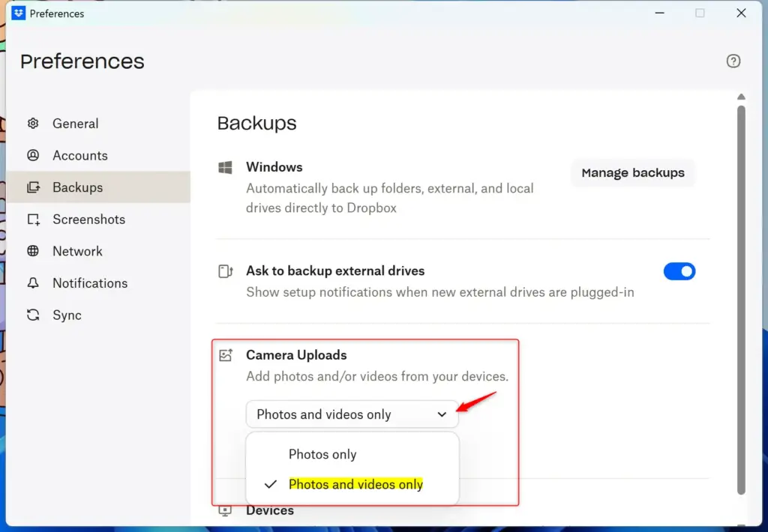768x532 pixels.
Task: Click the Windows logo icon
Action: (x=225, y=167)
